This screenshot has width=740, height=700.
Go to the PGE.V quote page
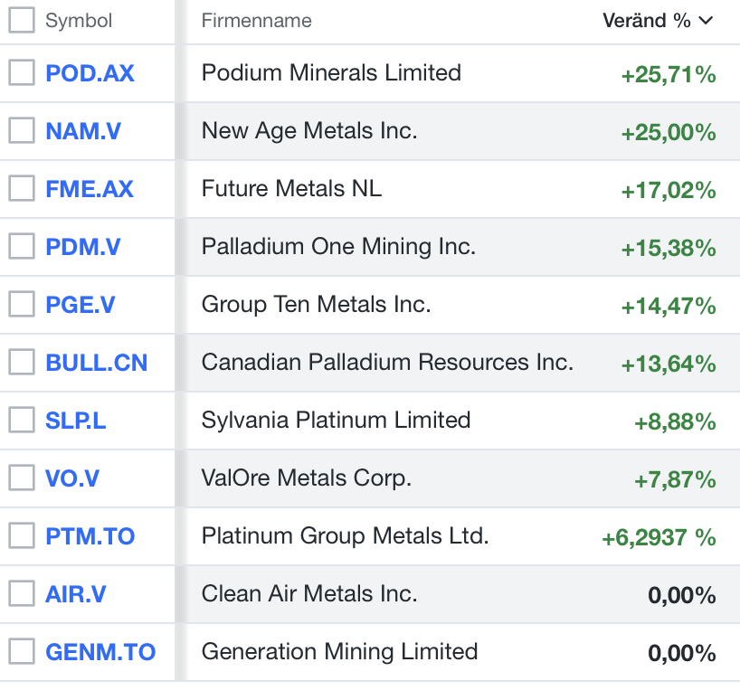pyautogui.click(x=81, y=305)
